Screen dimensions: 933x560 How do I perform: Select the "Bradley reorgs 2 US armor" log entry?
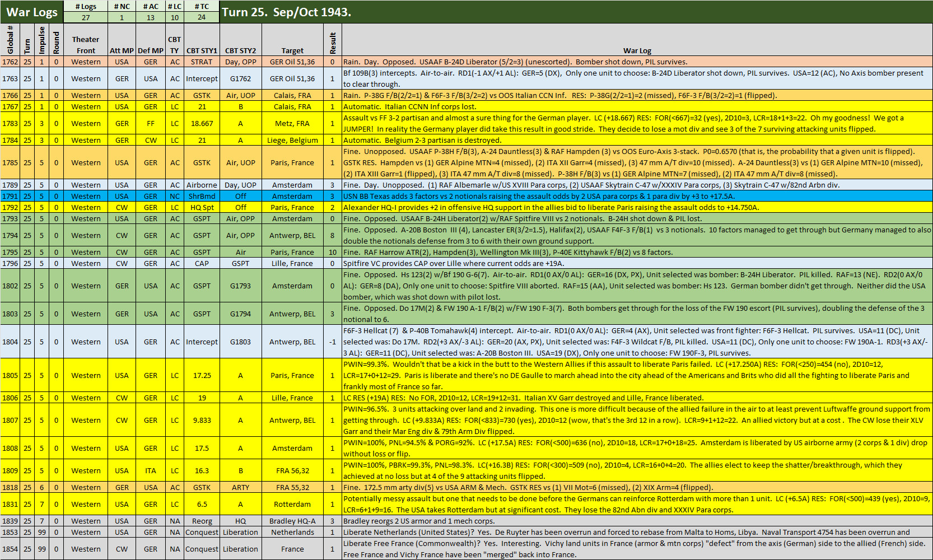point(637,521)
